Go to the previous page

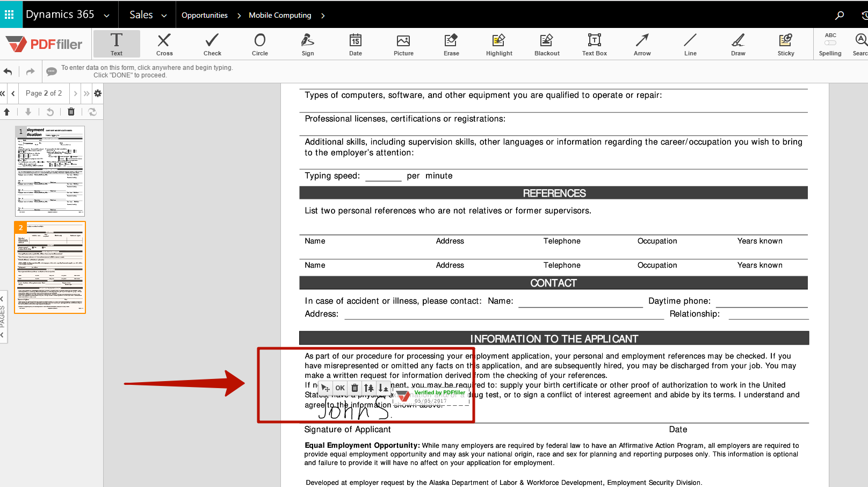point(13,93)
